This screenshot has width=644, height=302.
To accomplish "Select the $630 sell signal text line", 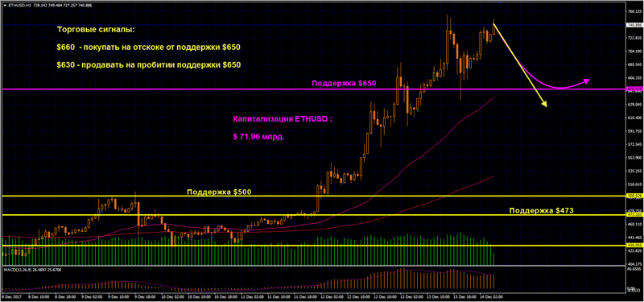I will (x=149, y=65).
